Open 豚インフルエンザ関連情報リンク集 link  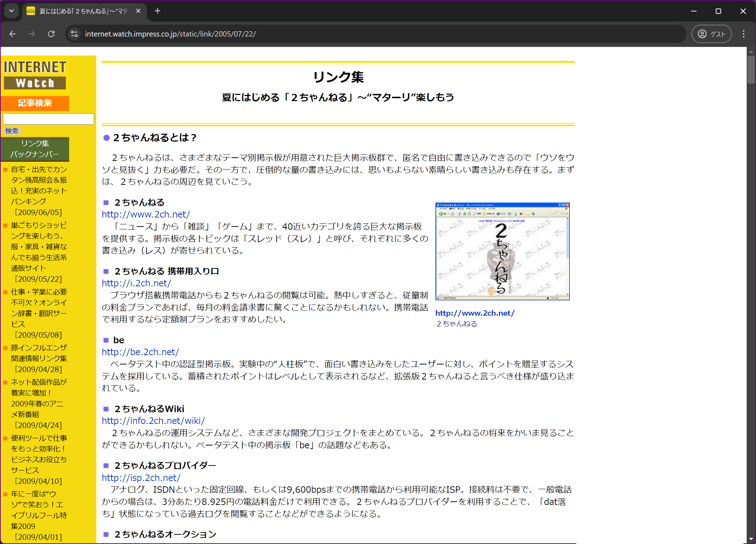tap(39, 353)
